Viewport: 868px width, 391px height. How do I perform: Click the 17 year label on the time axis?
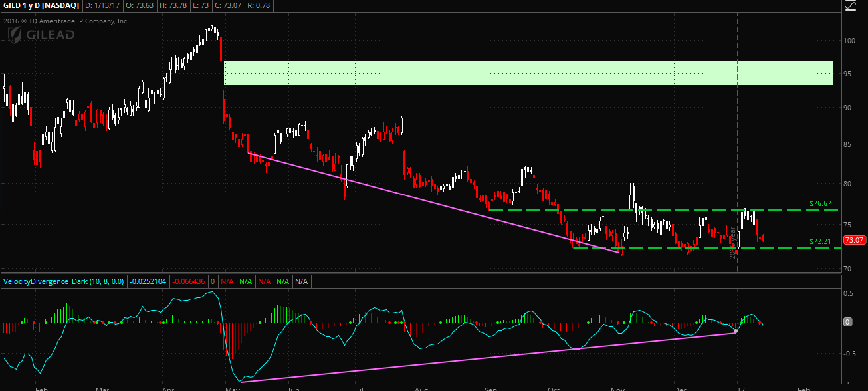tap(741, 388)
